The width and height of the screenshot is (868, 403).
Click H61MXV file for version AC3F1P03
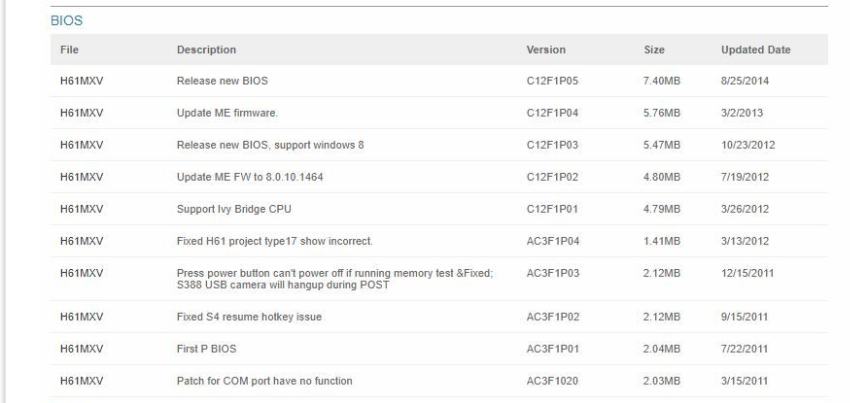click(x=82, y=273)
